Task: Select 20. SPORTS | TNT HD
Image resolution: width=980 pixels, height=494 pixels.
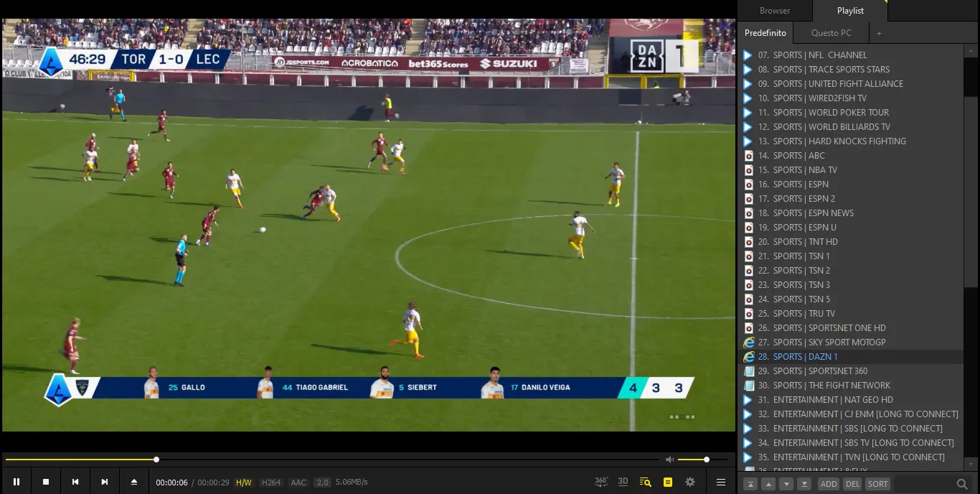Action: (x=850, y=242)
